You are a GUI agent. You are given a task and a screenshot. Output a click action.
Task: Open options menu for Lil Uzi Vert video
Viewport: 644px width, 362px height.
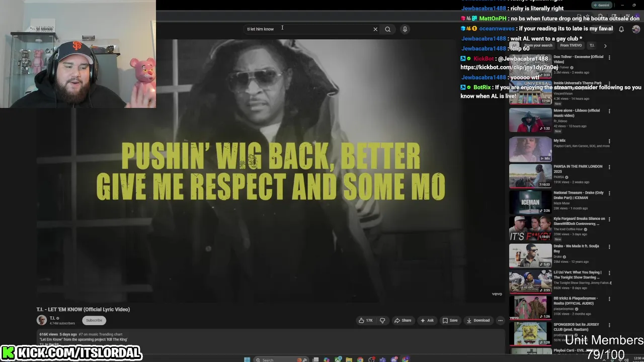point(609,273)
